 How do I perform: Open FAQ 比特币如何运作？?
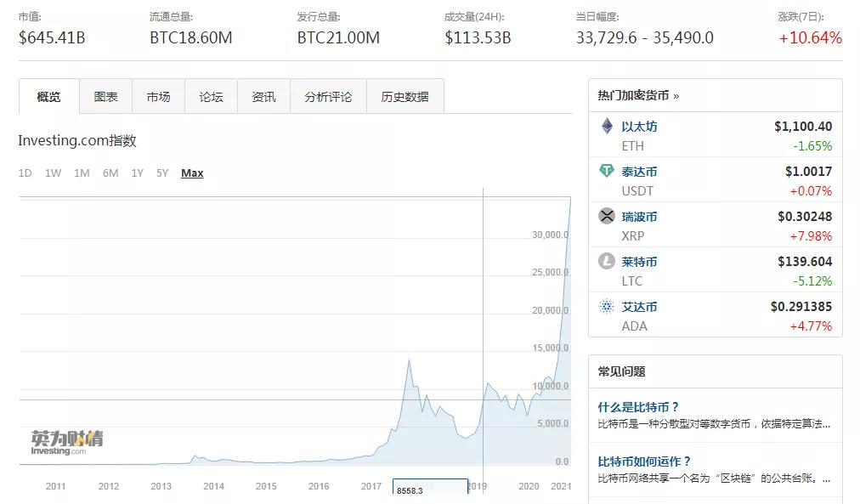pyautogui.click(x=644, y=462)
